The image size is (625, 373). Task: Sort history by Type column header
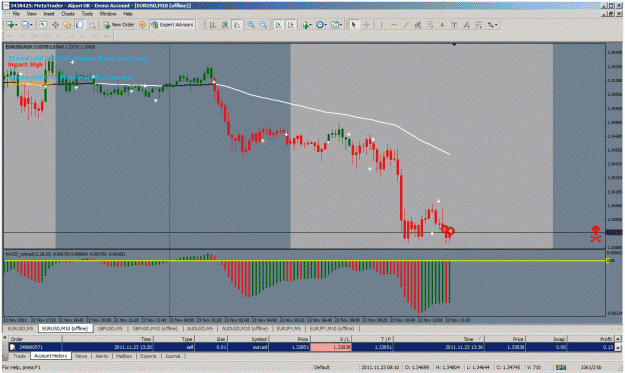click(173, 339)
